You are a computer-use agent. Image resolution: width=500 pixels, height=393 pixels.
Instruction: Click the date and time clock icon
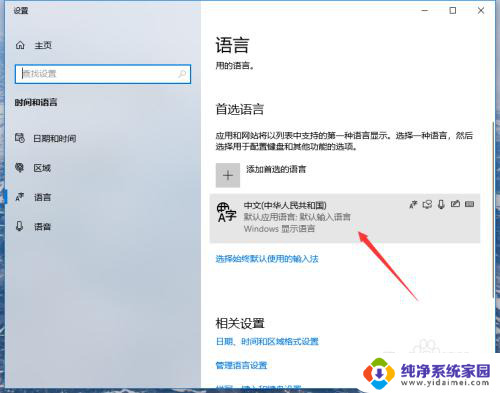point(20,138)
